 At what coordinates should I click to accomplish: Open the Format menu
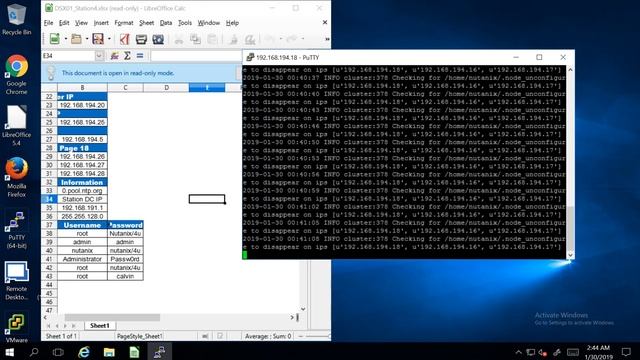[124, 23]
